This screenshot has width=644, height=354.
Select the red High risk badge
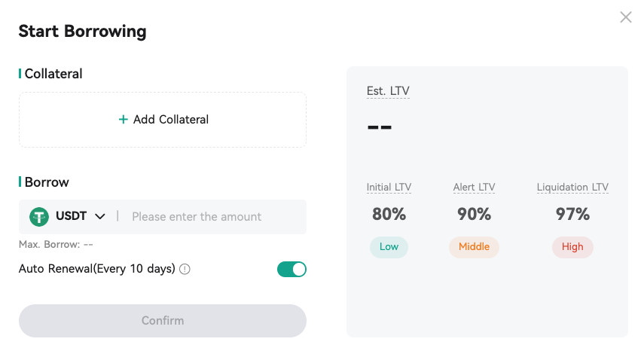(572, 247)
